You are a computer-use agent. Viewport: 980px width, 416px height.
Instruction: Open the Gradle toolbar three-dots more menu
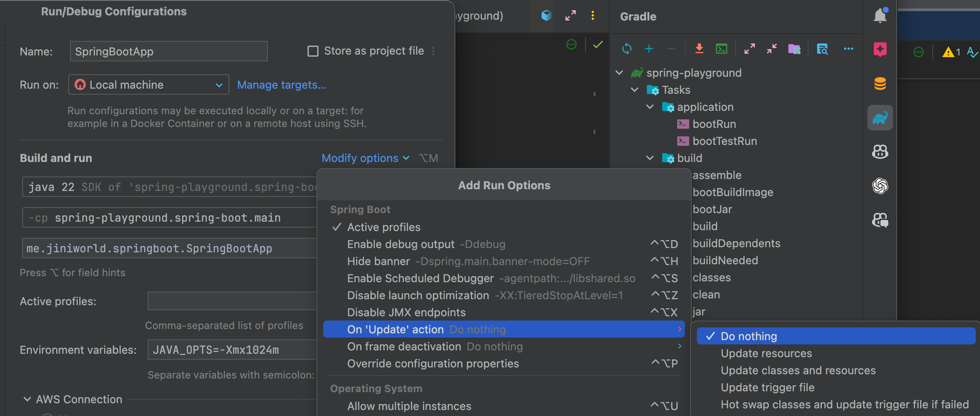coord(849,49)
